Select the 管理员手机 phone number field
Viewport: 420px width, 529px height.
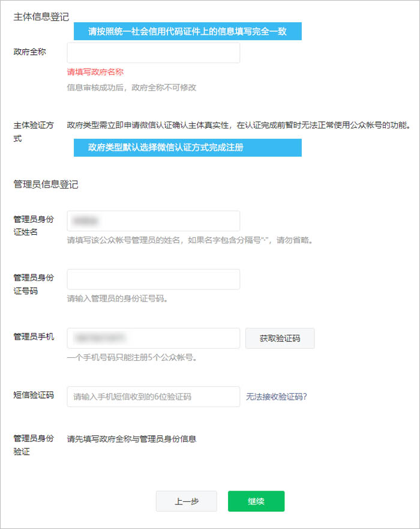point(154,338)
